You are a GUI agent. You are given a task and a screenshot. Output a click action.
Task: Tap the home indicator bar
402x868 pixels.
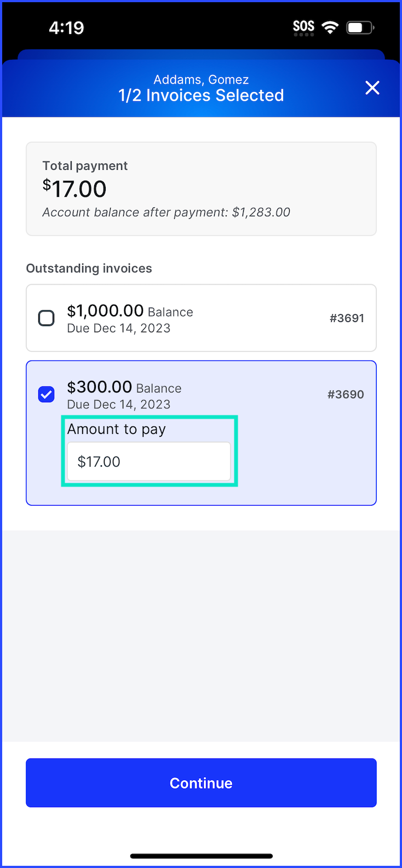[201, 856]
